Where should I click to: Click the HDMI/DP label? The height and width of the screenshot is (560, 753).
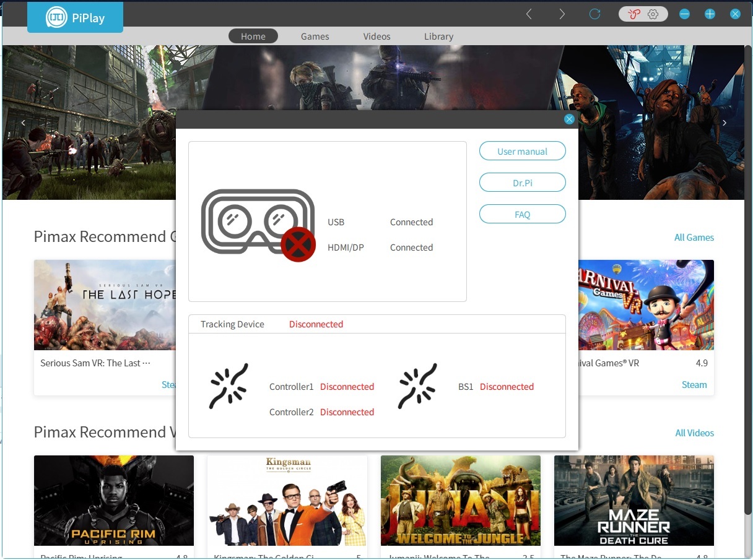point(346,248)
